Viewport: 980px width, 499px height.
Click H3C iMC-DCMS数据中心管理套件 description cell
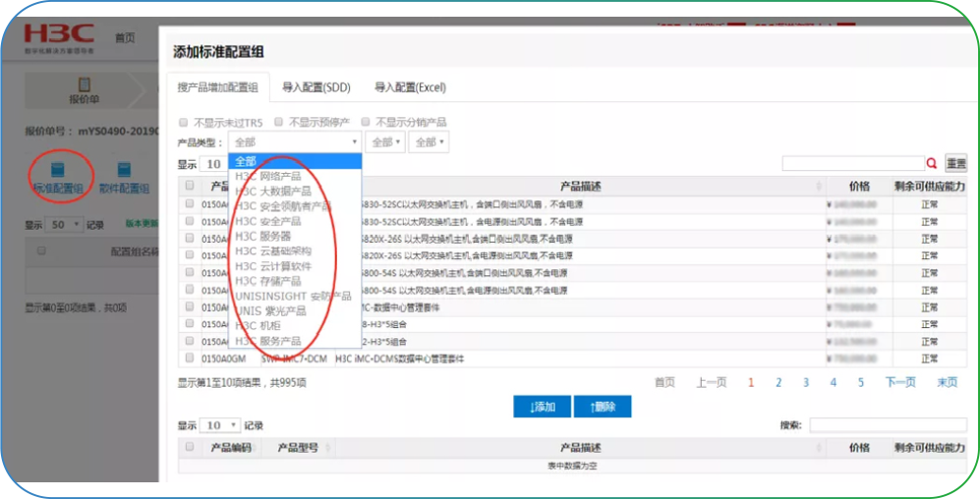pyautogui.click(x=400, y=359)
